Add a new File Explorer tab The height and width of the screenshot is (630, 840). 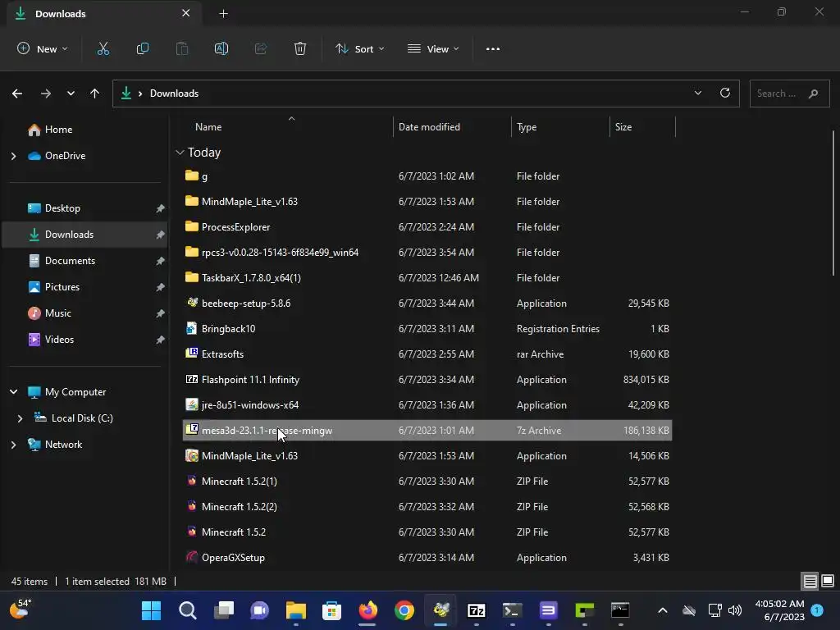point(223,14)
